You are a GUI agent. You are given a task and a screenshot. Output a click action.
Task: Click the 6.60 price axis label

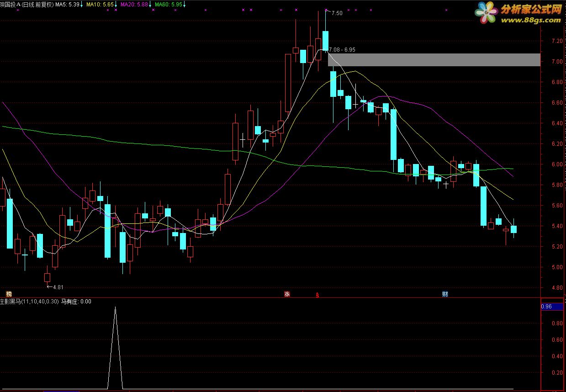coord(557,103)
